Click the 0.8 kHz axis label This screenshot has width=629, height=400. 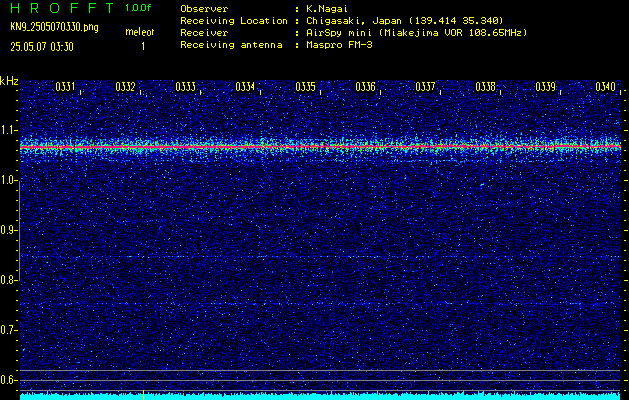[x=9, y=280]
